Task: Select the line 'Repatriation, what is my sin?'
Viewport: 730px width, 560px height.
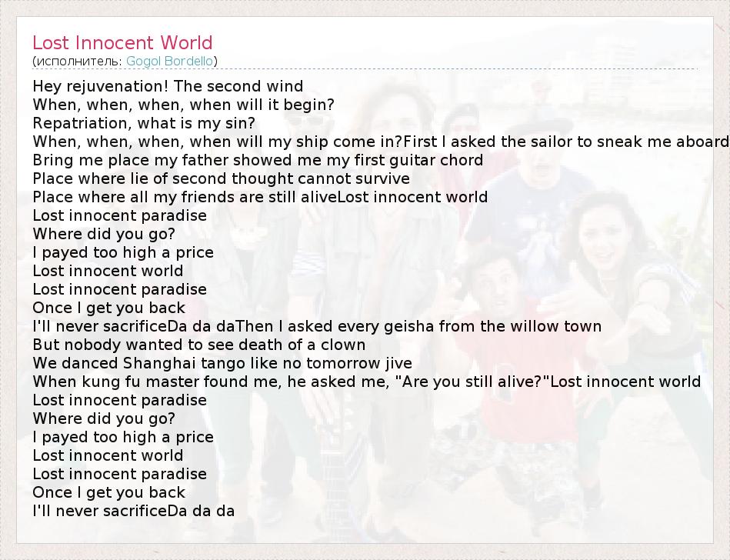Action: 144,123
